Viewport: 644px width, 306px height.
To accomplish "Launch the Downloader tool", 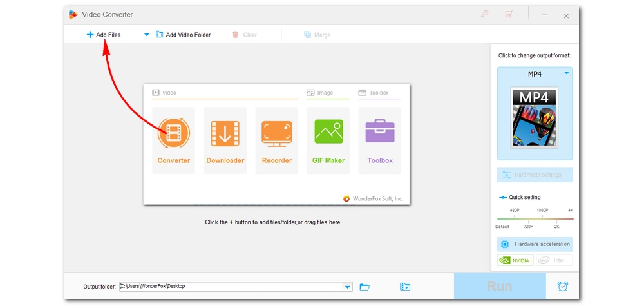I will [225, 134].
